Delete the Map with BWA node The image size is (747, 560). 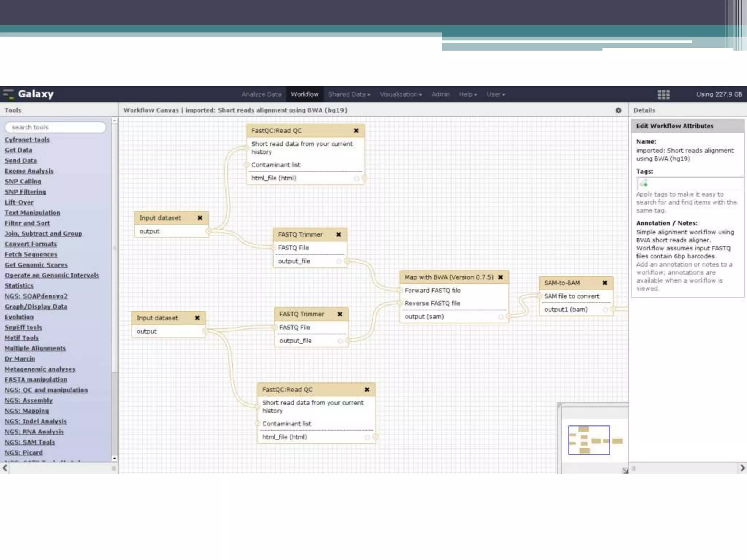[x=500, y=277]
